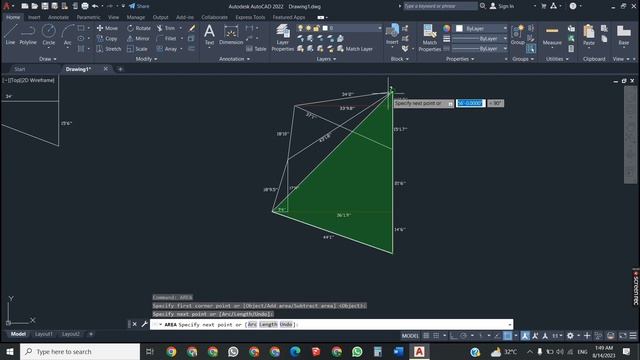Click the MODEL status bar button
Image resolution: width=640 pixels, height=360 pixels.
click(410, 336)
